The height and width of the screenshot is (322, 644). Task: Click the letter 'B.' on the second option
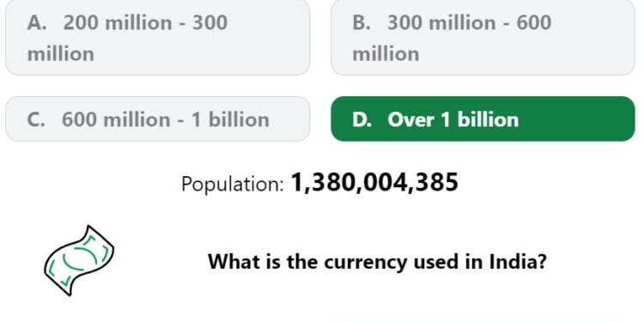pyautogui.click(x=361, y=22)
